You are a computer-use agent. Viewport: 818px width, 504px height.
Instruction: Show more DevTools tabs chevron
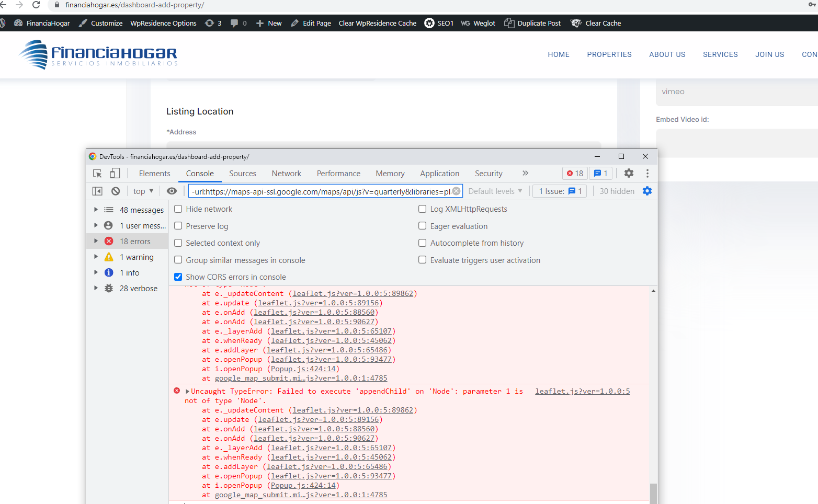(x=525, y=173)
